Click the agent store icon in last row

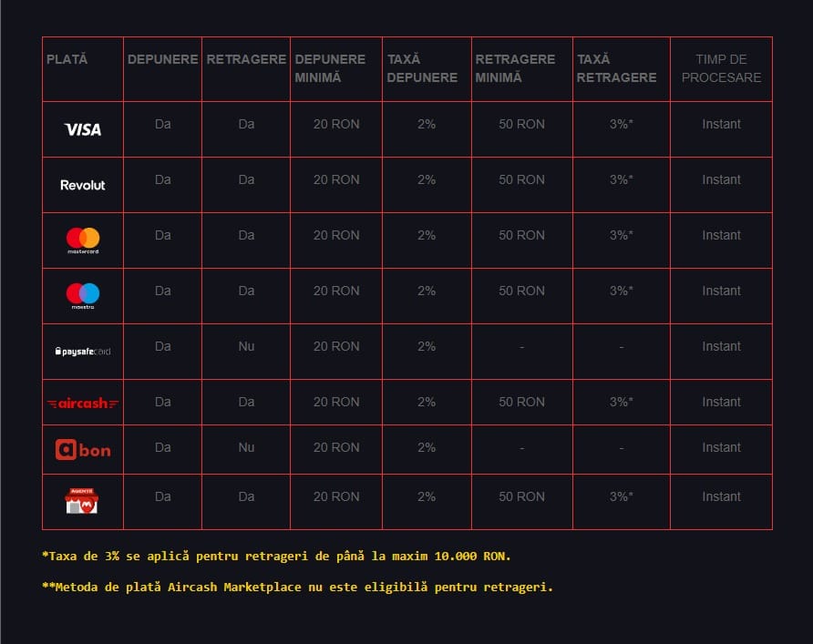pos(82,501)
